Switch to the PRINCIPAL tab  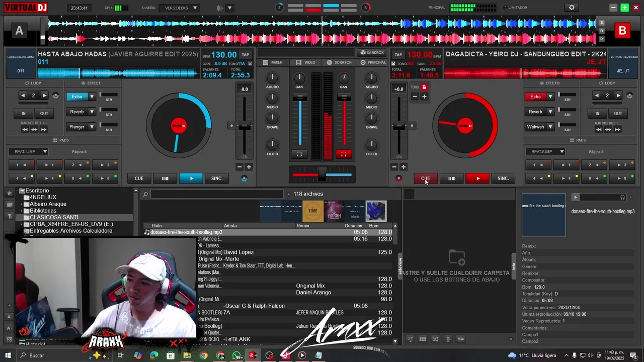(373, 62)
